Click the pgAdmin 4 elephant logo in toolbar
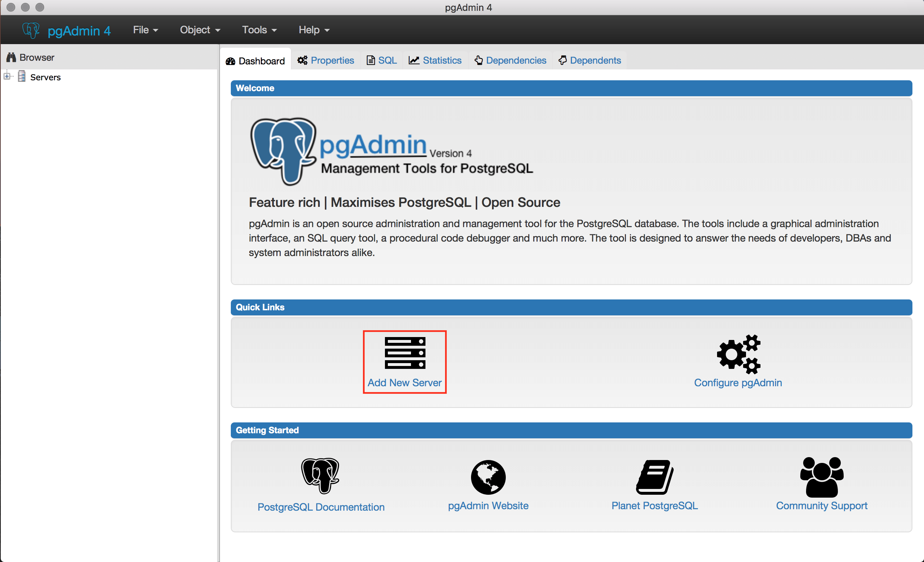Image resolution: width=924 pixels, height=562 pixels. pyautogui.click(x=31, y=30)
